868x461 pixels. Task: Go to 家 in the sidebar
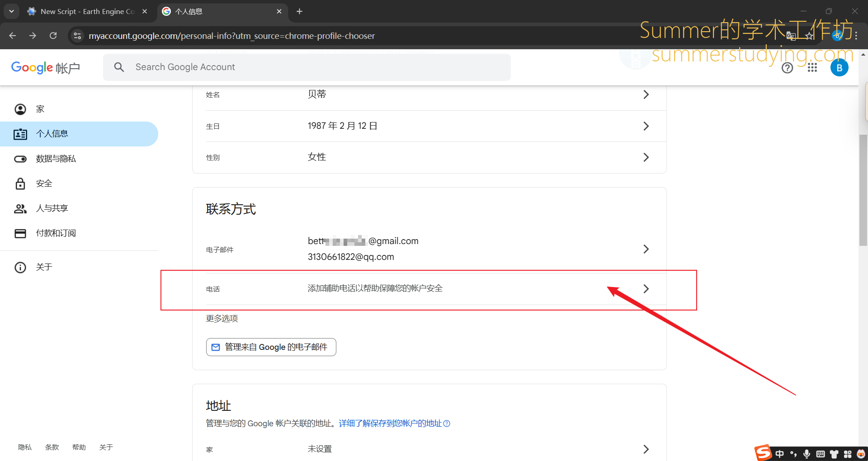[79, 109]
